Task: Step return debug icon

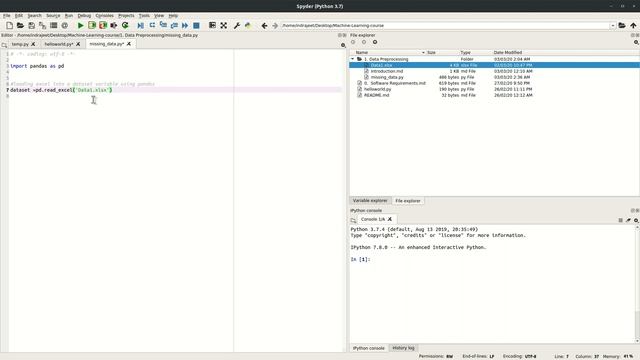Action: pyautogui.click(x=174, y=25)
